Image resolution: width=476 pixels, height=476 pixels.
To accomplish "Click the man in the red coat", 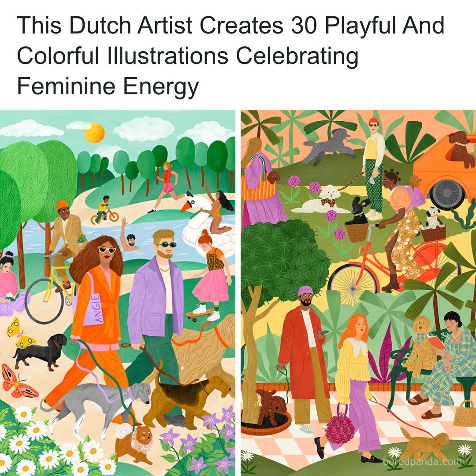I will click(305, 358).
